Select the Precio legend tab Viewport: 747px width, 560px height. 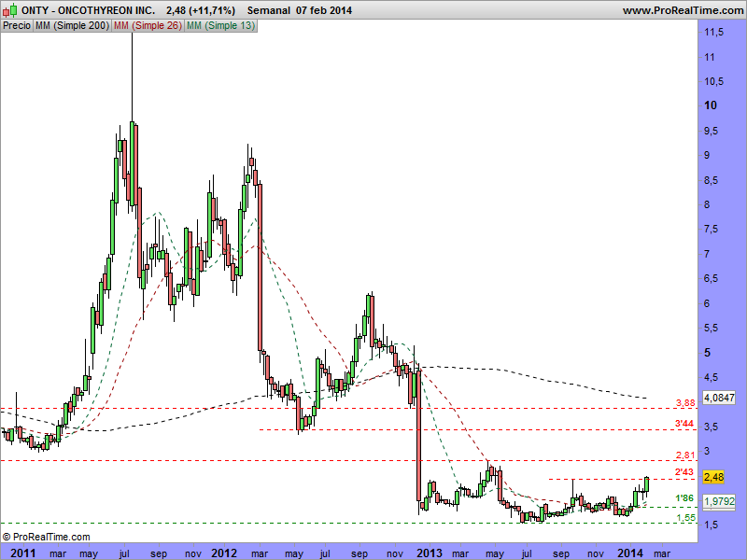pyautogui.click(x=17, y=26)
